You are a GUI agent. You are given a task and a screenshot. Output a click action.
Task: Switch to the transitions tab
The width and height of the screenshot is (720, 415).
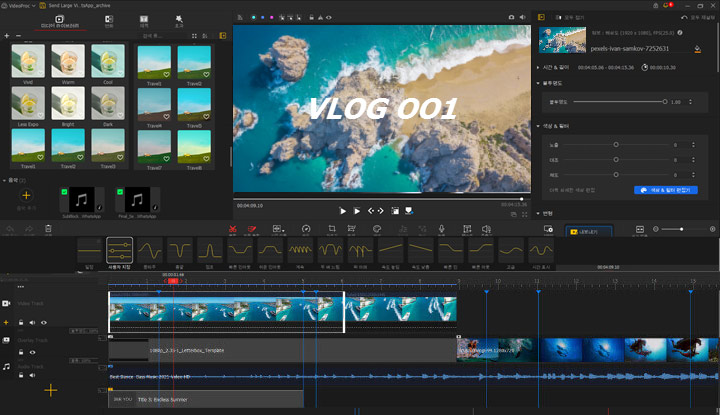109,20
